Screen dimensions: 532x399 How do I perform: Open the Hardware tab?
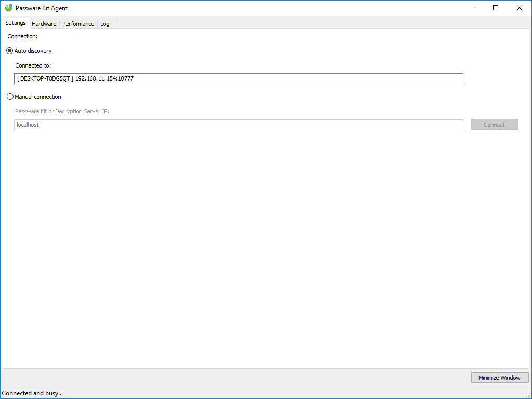44,24
